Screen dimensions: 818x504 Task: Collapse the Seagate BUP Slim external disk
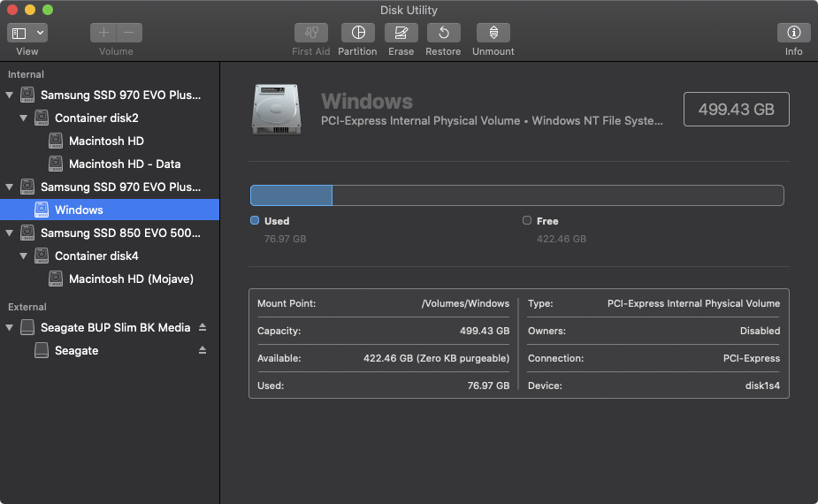[x=10, y=328]
